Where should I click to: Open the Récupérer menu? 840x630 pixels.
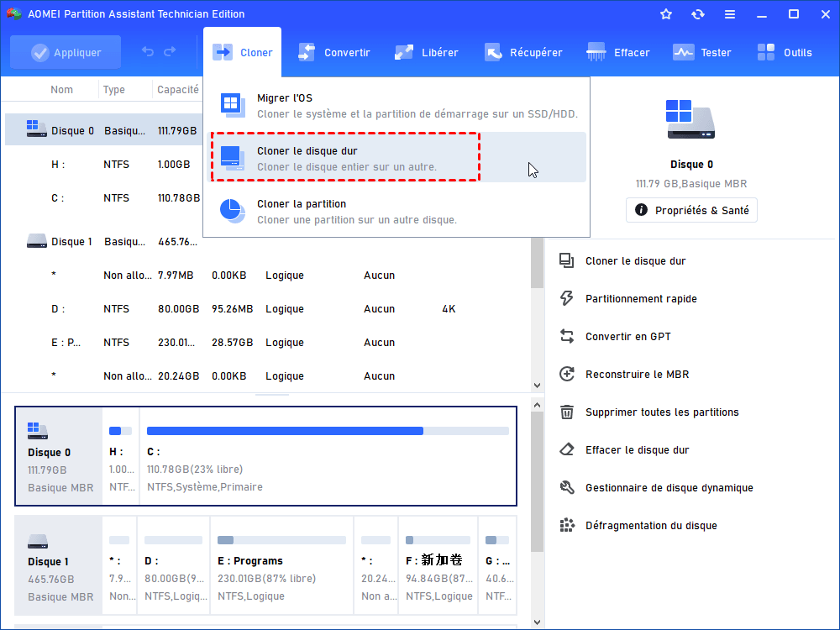[x=522, y=52]
